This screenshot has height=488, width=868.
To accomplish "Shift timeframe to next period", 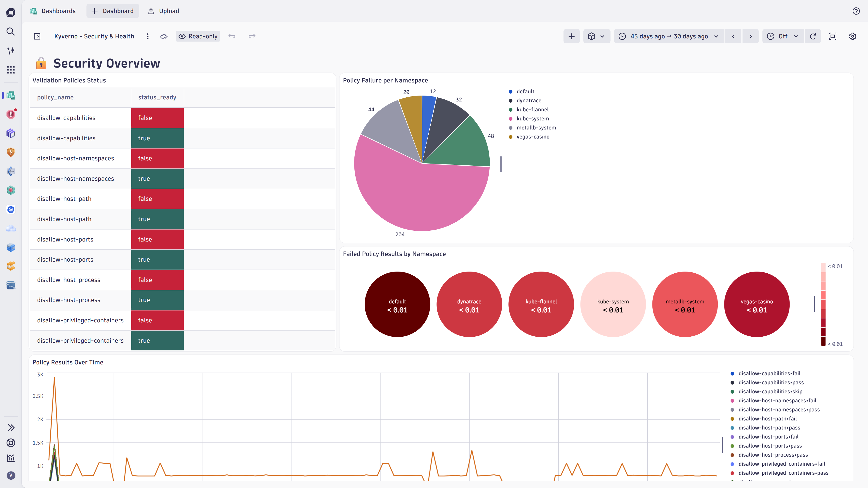I will point(750,36).
